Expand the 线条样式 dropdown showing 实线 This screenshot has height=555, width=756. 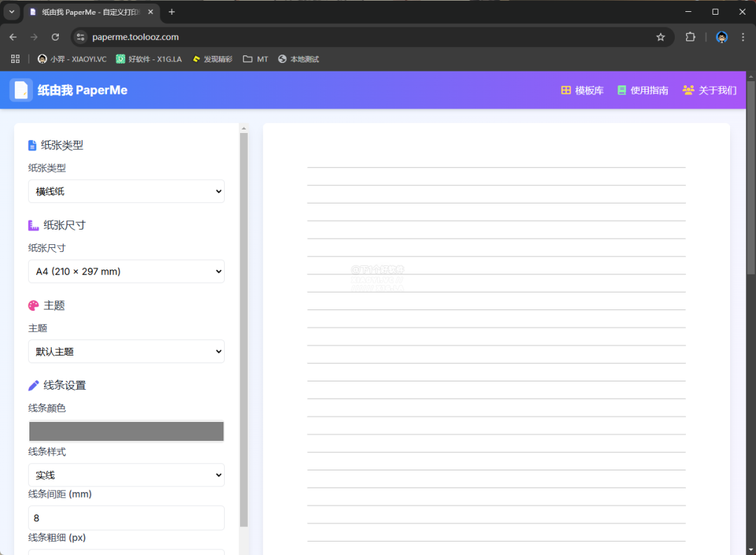126,475
